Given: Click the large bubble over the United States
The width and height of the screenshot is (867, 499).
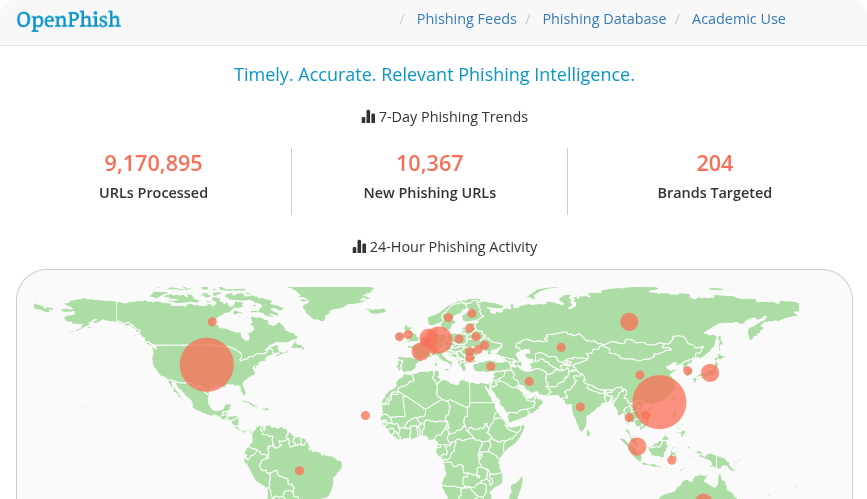Looking at the screenshot, I should click(x=206, y=364).
